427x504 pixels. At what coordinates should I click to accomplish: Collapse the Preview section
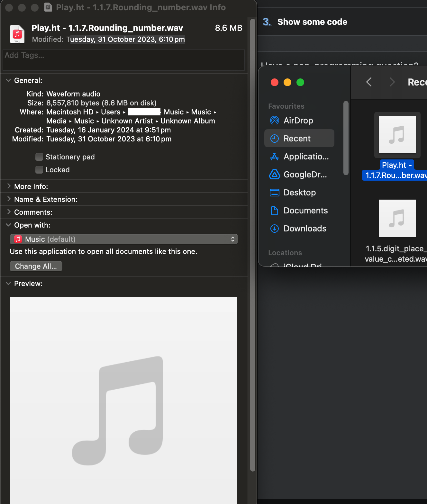click(8, 283)
